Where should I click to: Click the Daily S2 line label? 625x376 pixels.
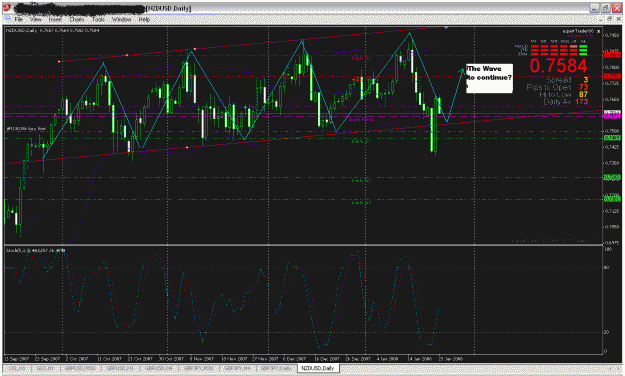coord(361,181)
